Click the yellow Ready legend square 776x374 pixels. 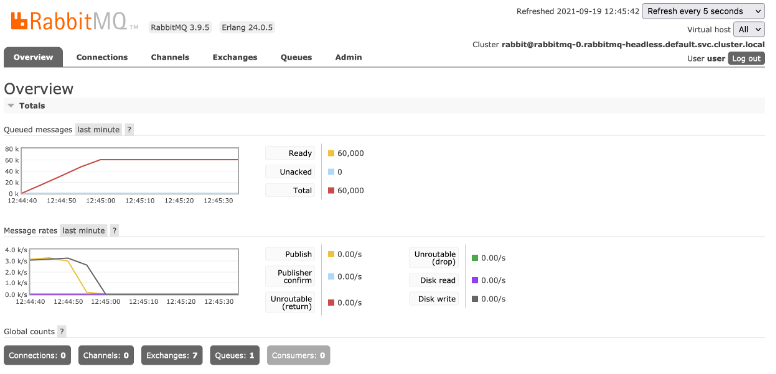click(331, 153)
